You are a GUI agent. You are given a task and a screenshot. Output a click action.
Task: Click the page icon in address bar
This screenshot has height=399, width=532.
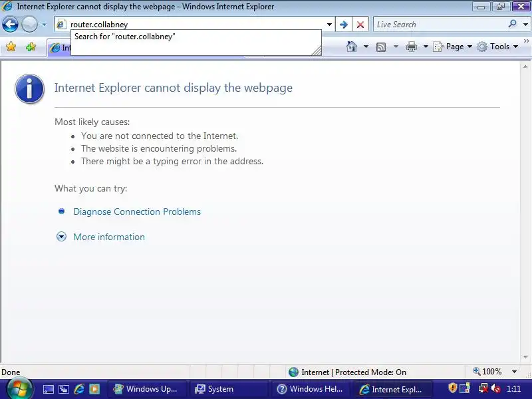(x=61, y=25)
